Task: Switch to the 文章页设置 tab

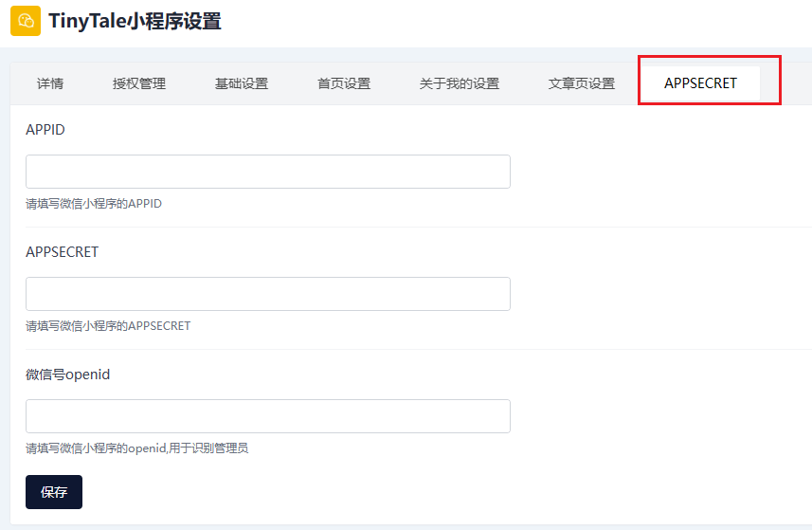Action: click(582, 83)
